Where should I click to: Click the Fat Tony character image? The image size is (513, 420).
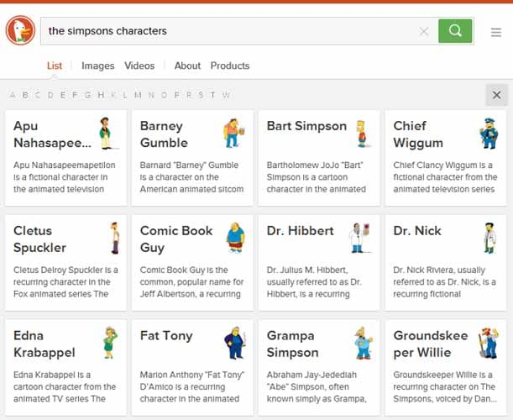(234, 343)
